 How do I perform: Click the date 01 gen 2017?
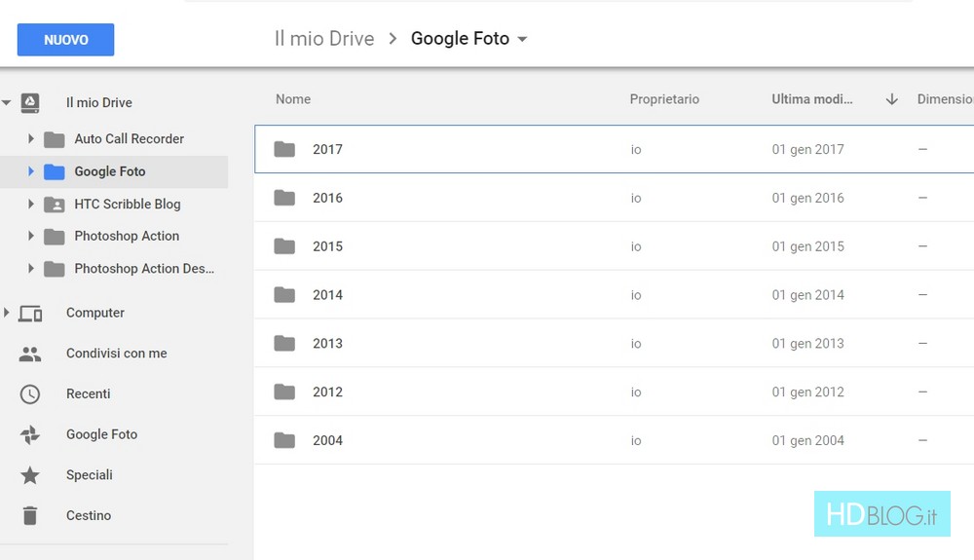(807, 149)
